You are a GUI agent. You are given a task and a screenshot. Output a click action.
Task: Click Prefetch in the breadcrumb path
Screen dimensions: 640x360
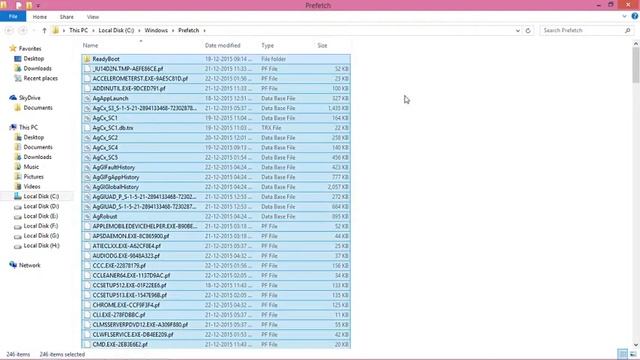pyautogui.click(x=189, y=31)
